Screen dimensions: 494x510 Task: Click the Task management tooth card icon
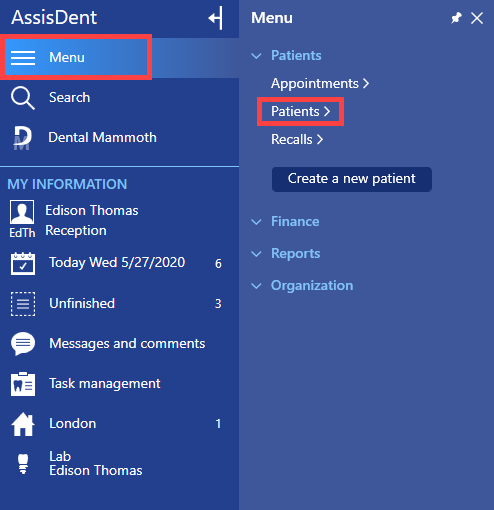point(23,384)
